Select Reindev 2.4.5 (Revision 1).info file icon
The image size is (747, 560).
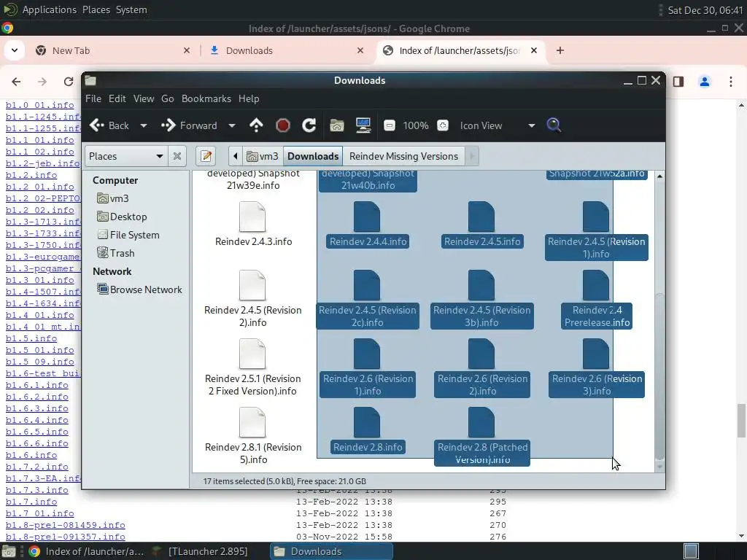click(x=596, y=217)
